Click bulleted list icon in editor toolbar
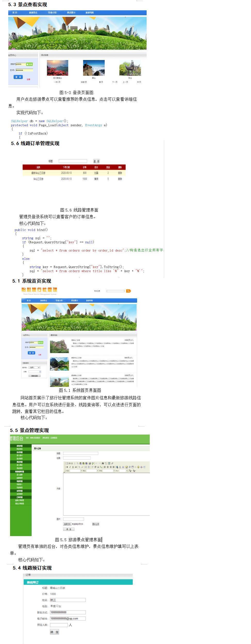Viewport: 251px width, 644px height. (89, 467)
